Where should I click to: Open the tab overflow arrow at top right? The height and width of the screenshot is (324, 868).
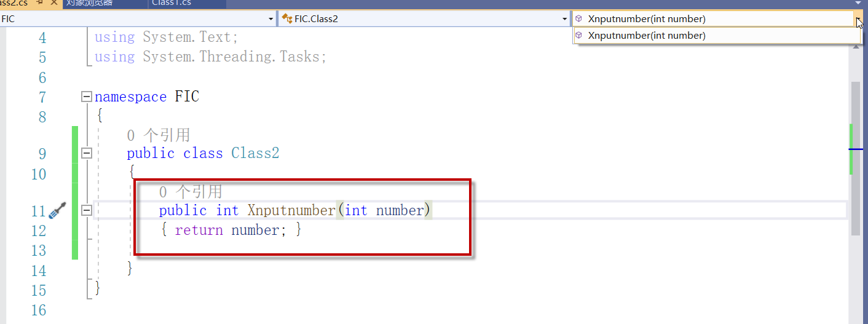(858, 3)
